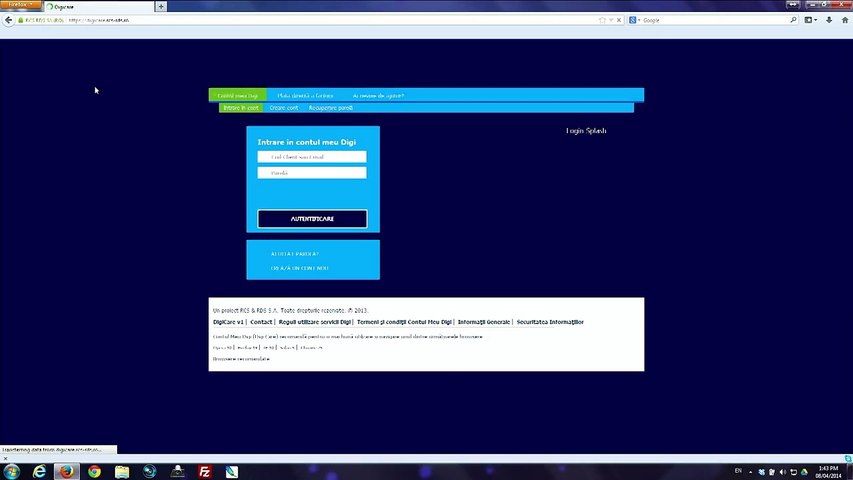Select the Intrare in cont sub-tab
The height and width of the screenshot is (480, 853).
[x=241, y=108]
